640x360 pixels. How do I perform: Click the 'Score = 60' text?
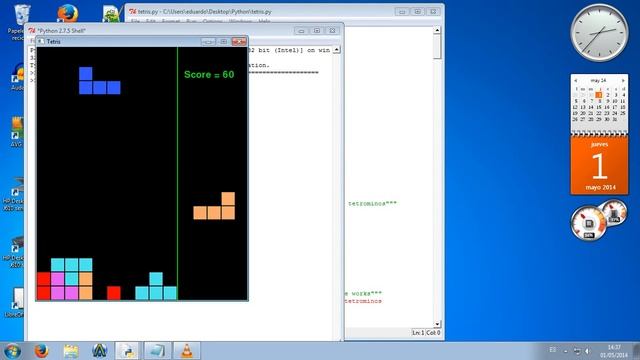click(209, 75)
